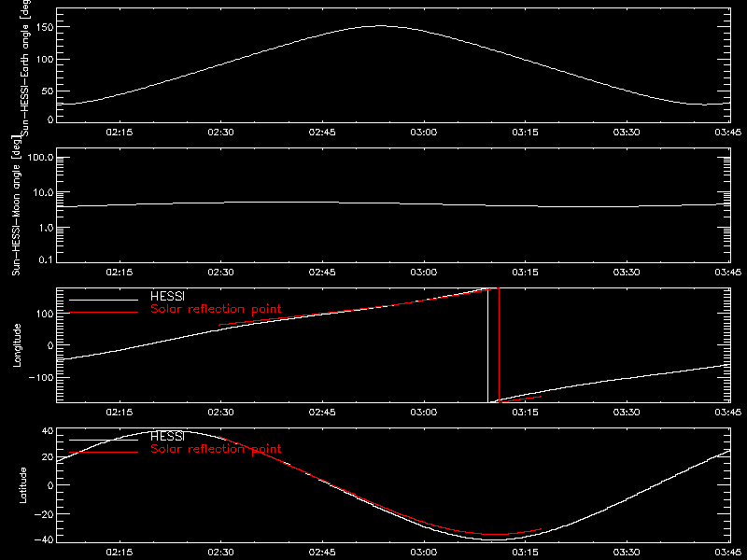
Task: Click the 'HESSI' legend label in Latitude plot
Action: pyautogui.click(x=167, y=437)
